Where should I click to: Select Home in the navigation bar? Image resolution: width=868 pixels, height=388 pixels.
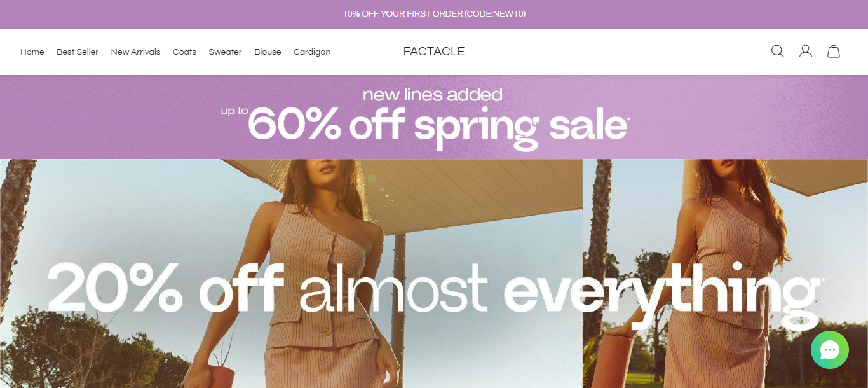32,52
